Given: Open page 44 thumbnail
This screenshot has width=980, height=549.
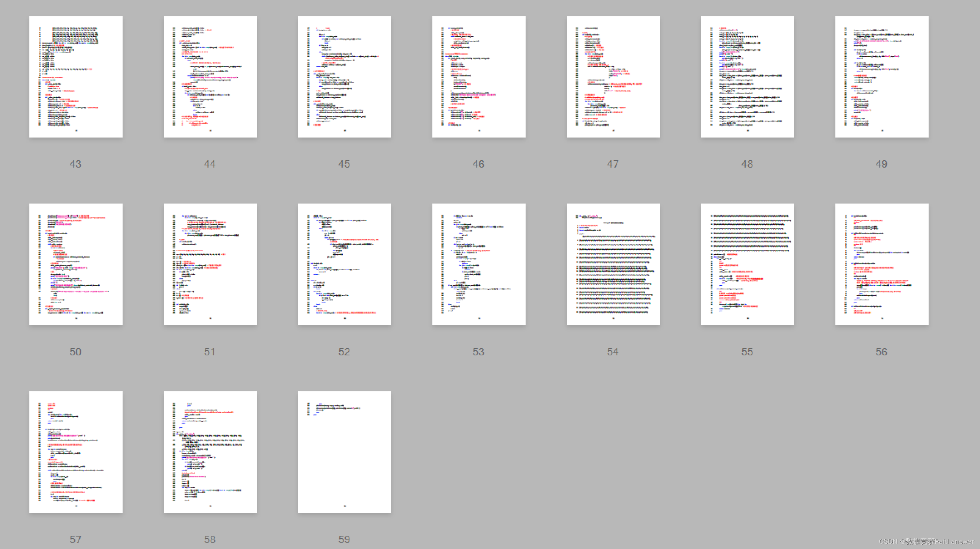Looking at the screenshot, I should 210,76.
